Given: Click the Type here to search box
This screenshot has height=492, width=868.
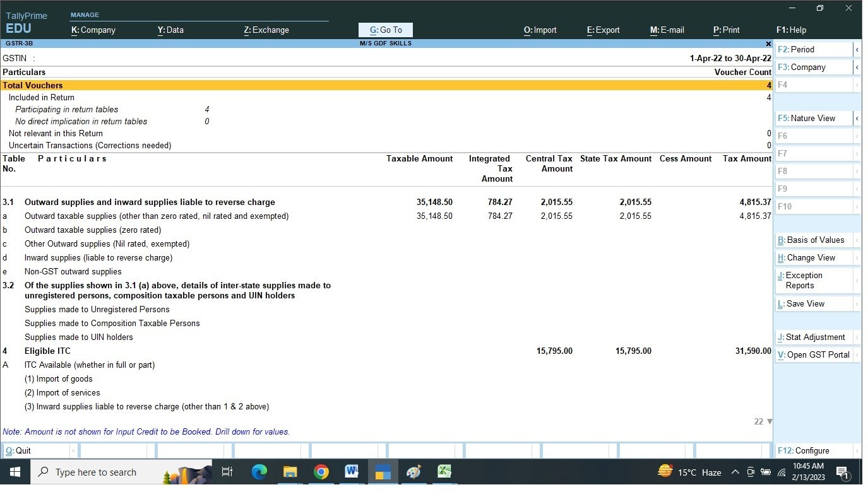Looking at the screenshot, I should pyautogui.click(x=95, y=472).
